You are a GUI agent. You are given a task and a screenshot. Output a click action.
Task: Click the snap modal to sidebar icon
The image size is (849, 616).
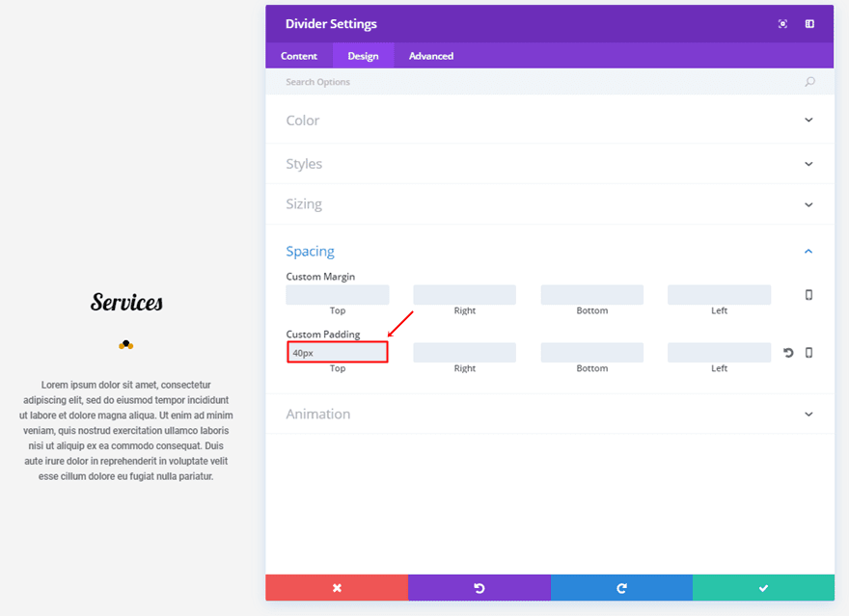point(809,24)
